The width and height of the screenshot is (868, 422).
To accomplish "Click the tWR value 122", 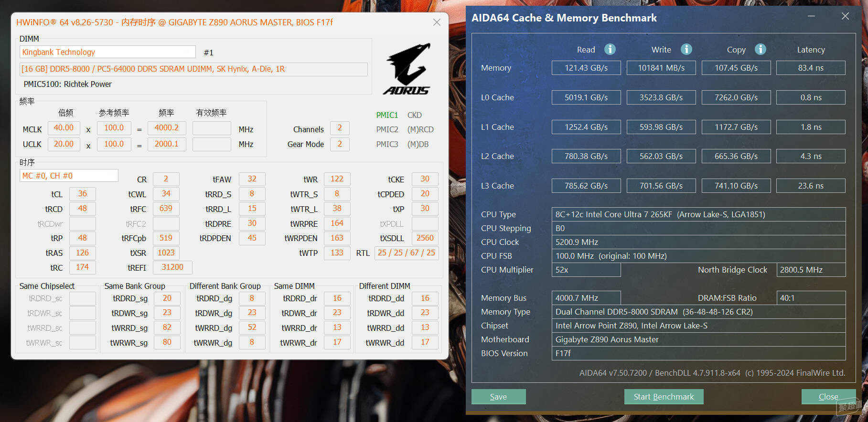I will click(337, 179).
